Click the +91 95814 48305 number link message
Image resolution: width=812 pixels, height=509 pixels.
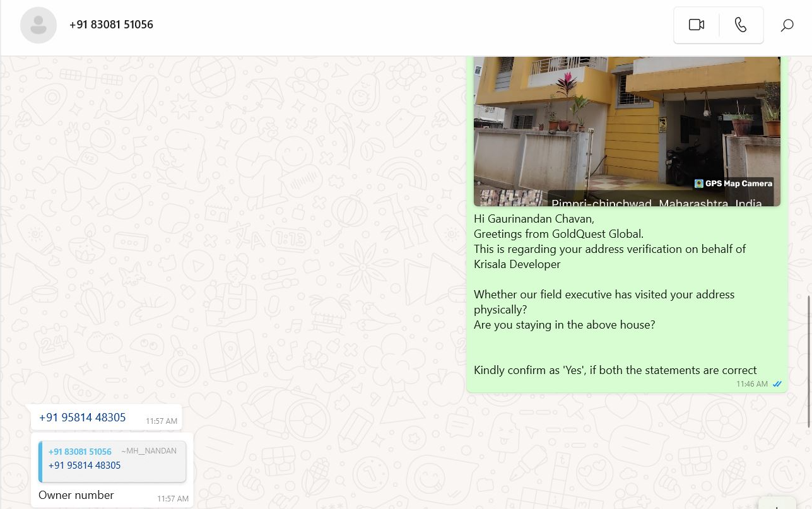(x=83, y=418)
